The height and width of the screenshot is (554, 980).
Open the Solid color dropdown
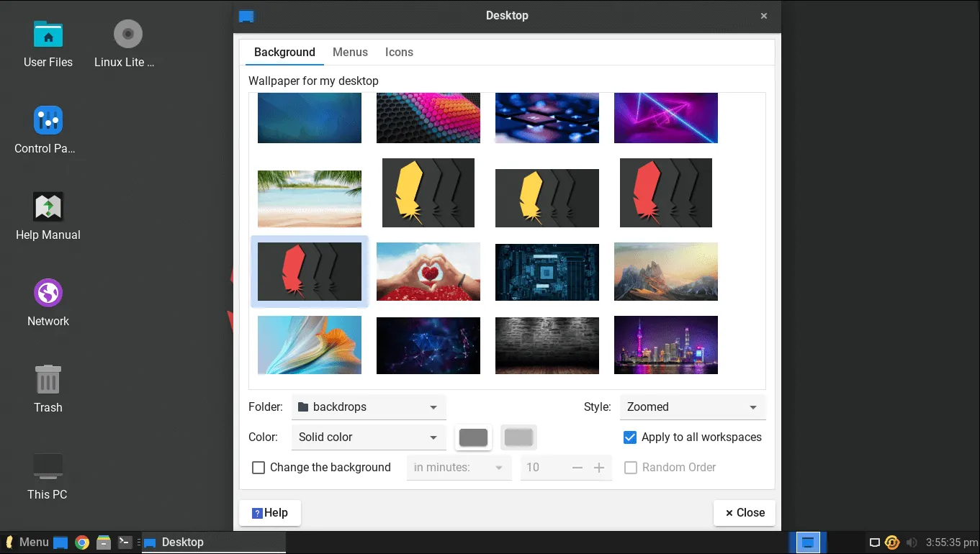point(368,437)
